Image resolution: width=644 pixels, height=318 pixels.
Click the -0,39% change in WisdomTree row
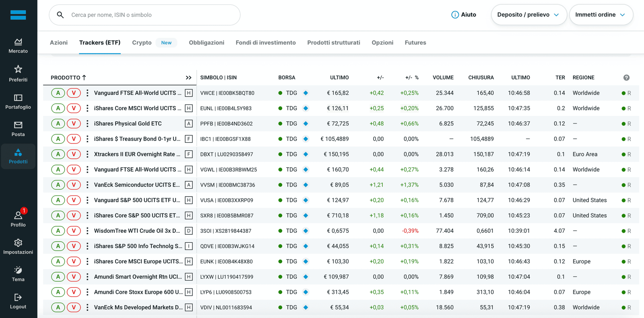pos(410,231)
